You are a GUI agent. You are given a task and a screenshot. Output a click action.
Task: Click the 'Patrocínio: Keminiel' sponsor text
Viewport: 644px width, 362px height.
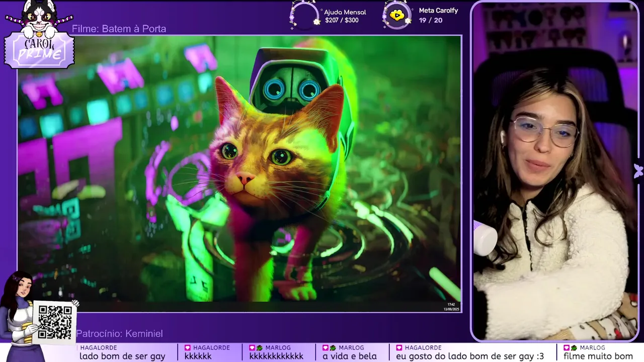[x=119, y=334]
